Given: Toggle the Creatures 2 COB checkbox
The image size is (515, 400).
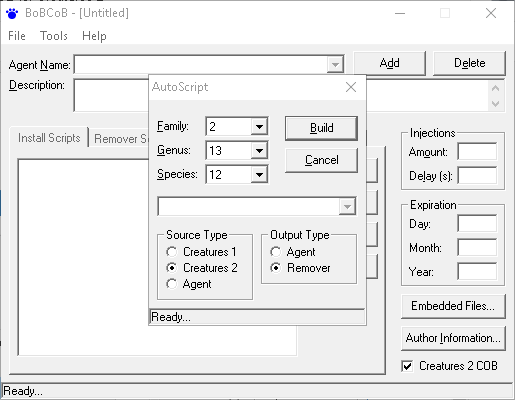Looking at the screenshot, I should pos(407,366).
